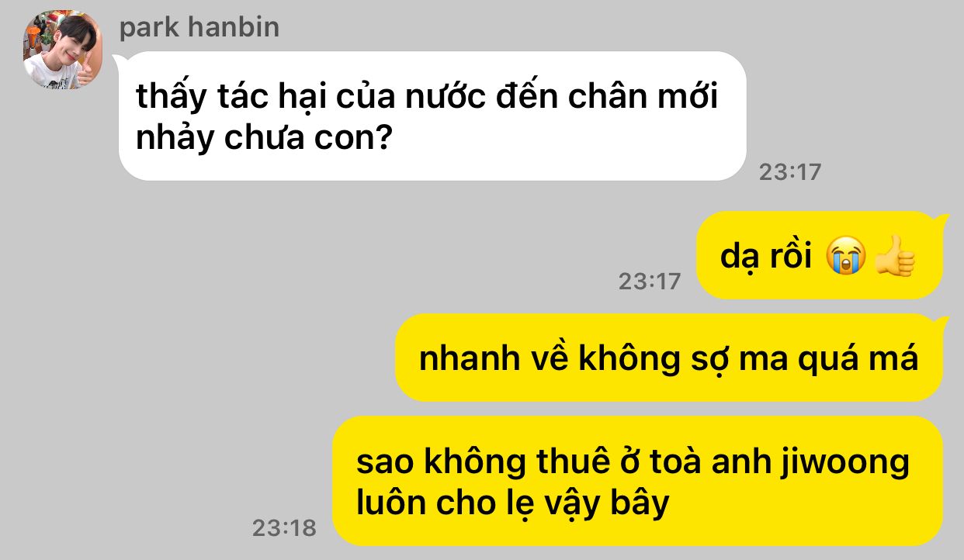Click the sender name park hanbin

point(199,28)
